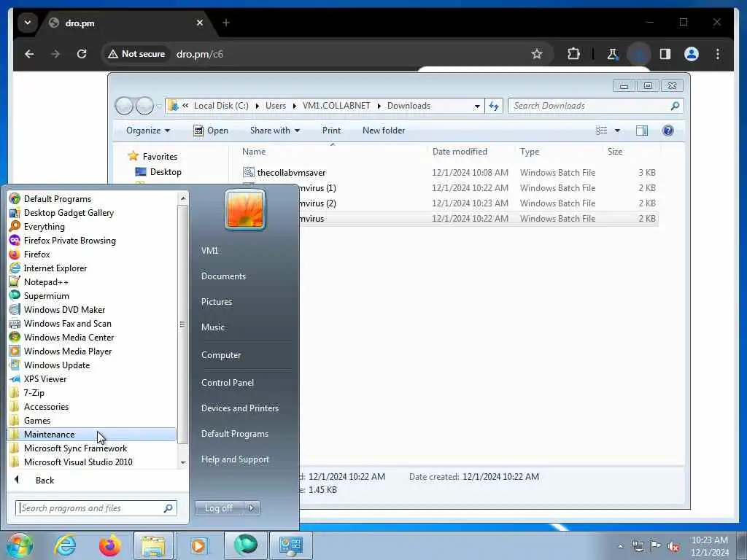Bookmark this page with the star icon
Image resolution: width=747 pixels, height=560 pixels.
pos(537,54)
